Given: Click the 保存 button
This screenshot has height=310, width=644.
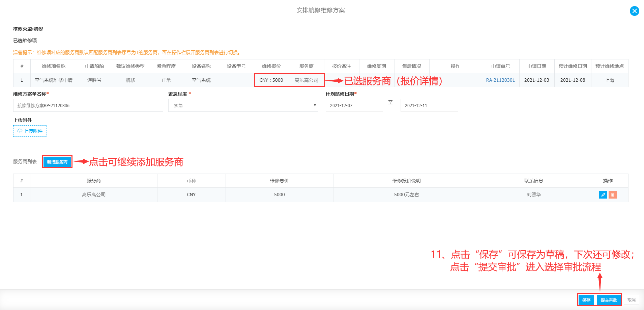Looking at the screenshot, I should pos(586,300).
